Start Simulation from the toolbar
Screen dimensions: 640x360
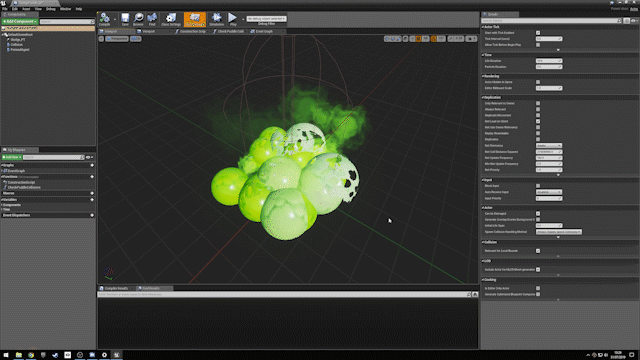coord(216,19)
